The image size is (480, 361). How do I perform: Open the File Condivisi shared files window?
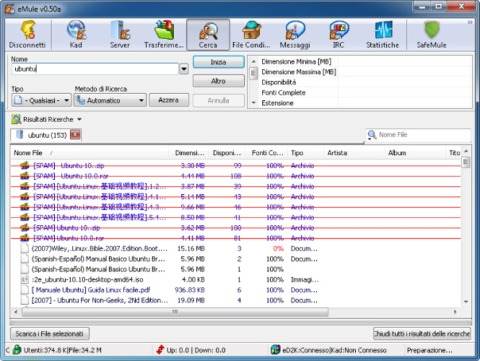(251, 35)
